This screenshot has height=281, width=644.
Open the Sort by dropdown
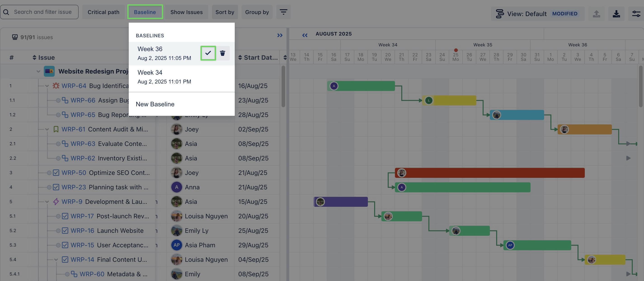[x=225, y=12]
